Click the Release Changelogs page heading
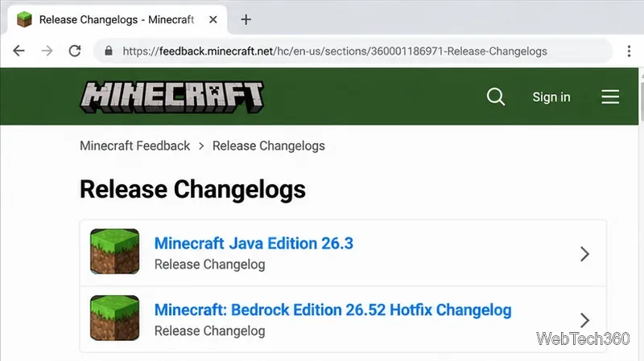Image resolution: width=644 pixels, height=361 pixels. [192, 189]
